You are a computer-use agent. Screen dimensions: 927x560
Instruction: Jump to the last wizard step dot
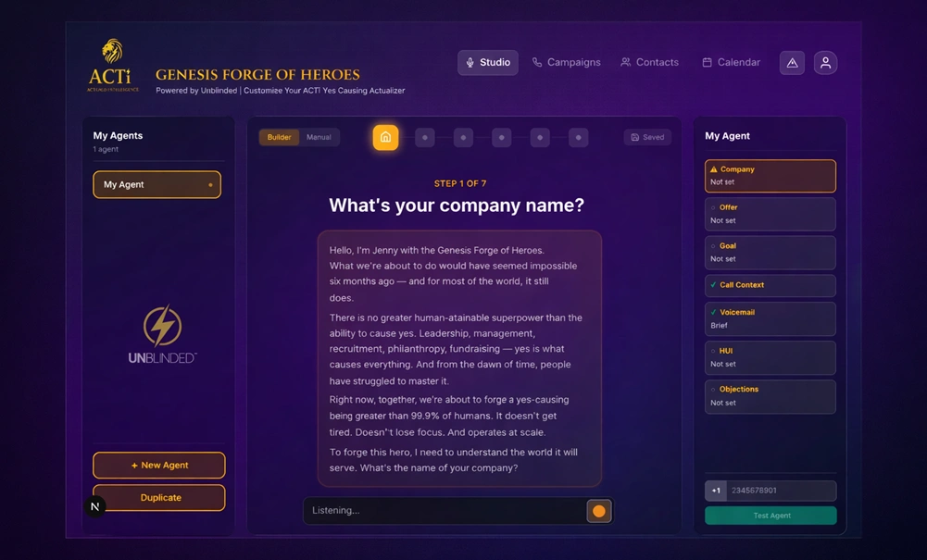(578, 138)
